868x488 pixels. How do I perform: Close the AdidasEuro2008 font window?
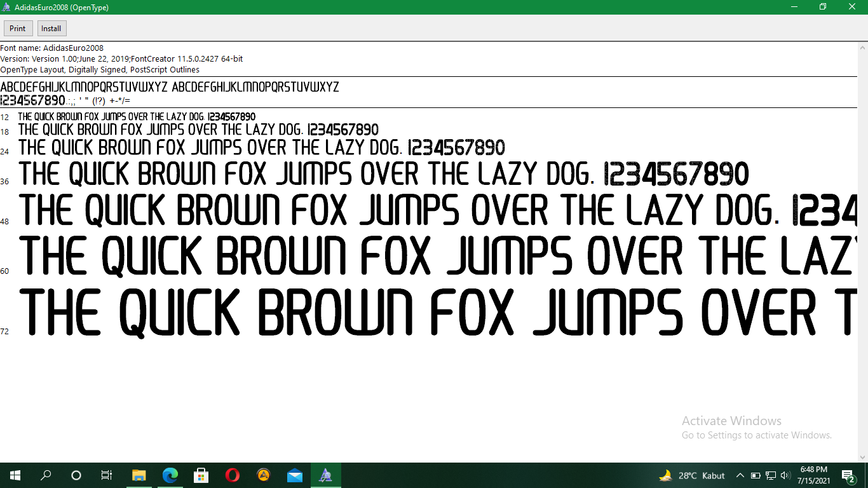pyautogui.click(x=853, y=7)
